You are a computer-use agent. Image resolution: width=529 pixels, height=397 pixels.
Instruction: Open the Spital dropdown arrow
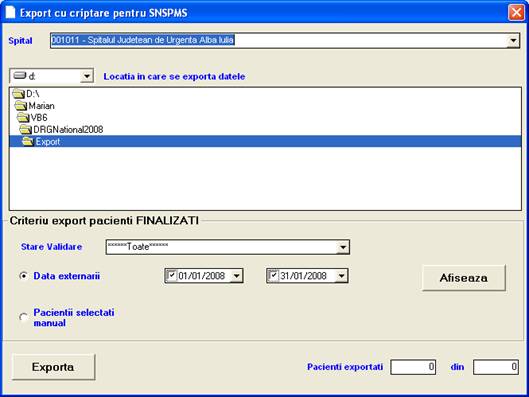pyautogui.click(x=513, y=40)
